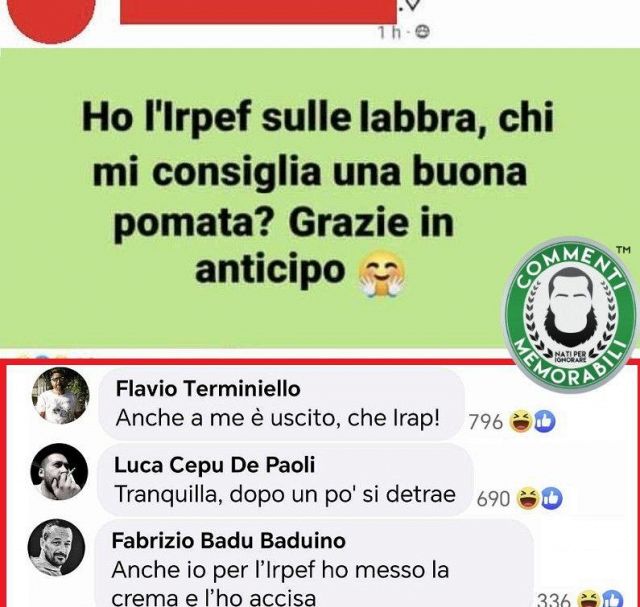This screenshot has width=640, height=607.
Task: Click the Flavio Terminiello name link
Action: pyautogui.click(x=208, y=388)
